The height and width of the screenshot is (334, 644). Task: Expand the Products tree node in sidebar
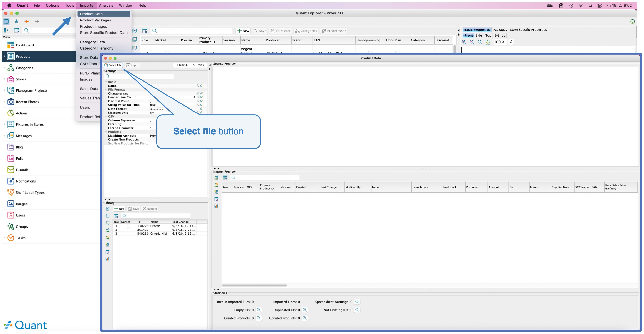pos(4,56)
